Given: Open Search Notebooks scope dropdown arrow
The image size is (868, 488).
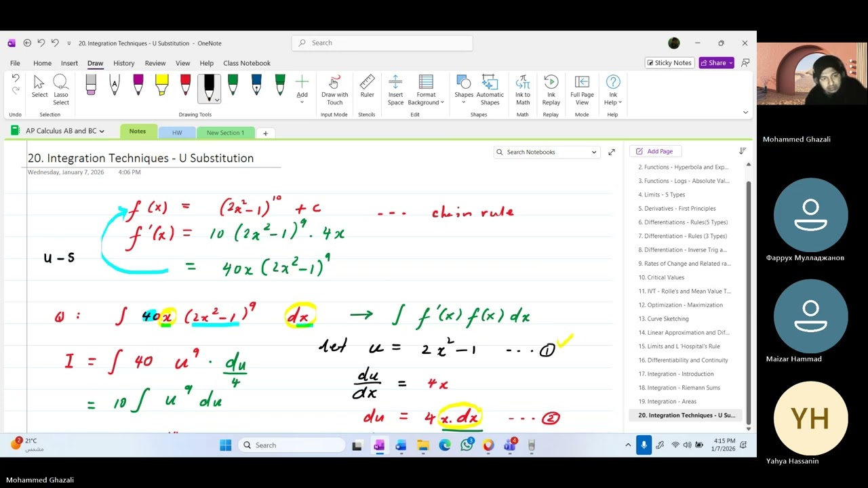Looking at the screenshot, I should tap(594, 152).
